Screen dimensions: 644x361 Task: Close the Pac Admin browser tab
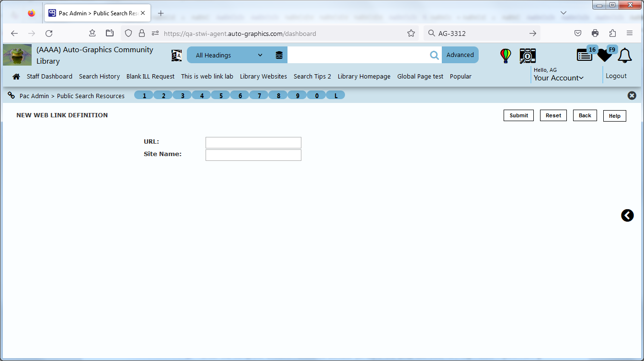[x=143, y=13]
